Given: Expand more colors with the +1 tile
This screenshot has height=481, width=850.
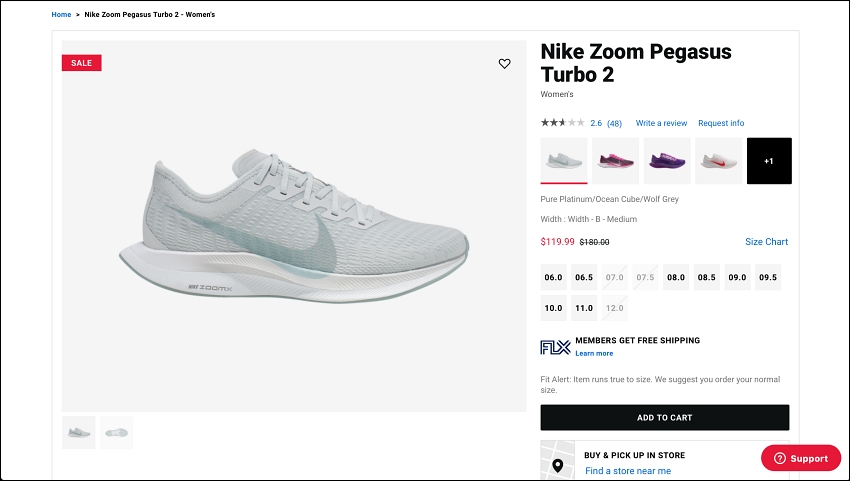Looking at the screenshot, I should (768, 160).
